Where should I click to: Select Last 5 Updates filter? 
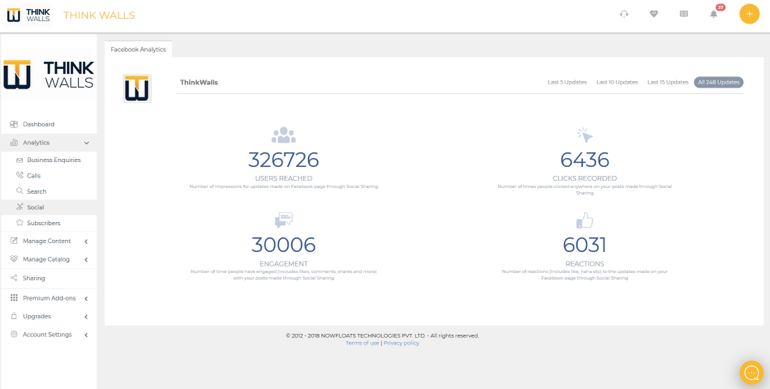567,83
